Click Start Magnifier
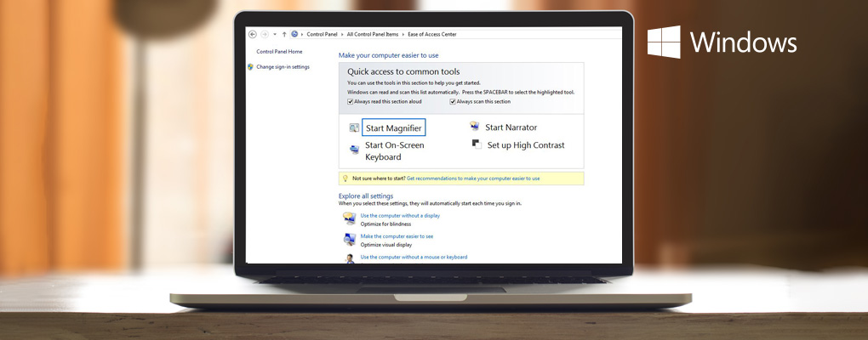The image size is (868, 340). pos(394,127)
